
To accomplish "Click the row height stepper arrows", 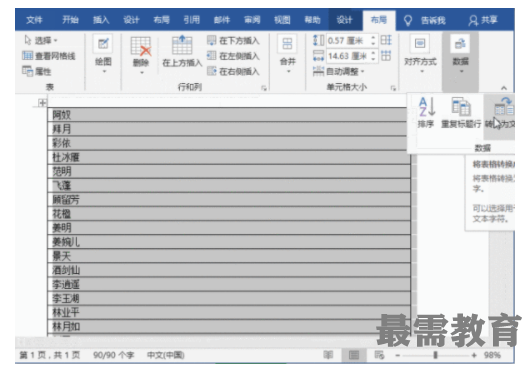I will click(x=373, y=41).
